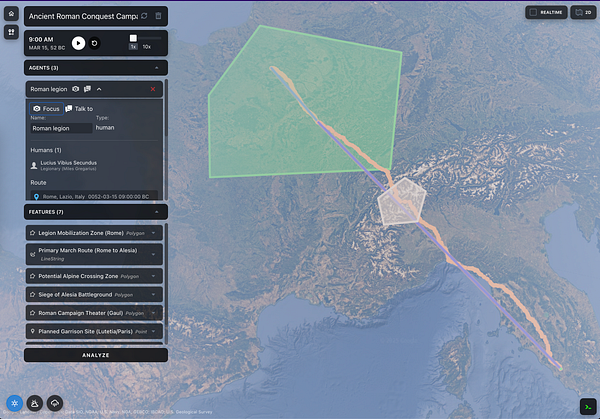Viewport: 600px width, 419px height.
Task: Open the terminal console icon
Action: pyautogui.click(x=588, y=407)
